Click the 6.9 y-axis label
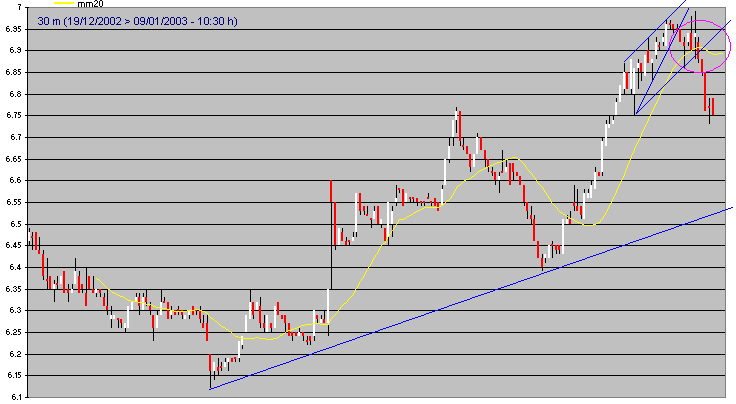 pos(15,50)
